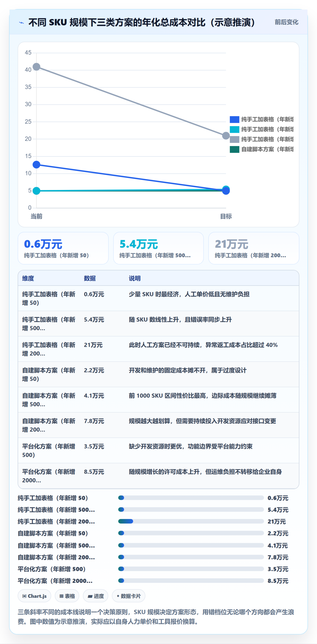Image resolution: width=317 pixels, height=644 pixels.
Task: Click the 2.2万元 table cell
Action: (x=94, y=370)
